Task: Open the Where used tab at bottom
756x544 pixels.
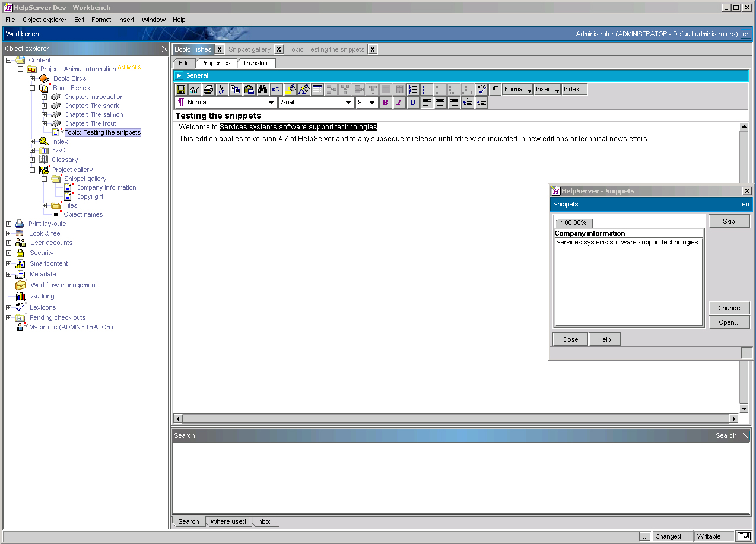Action: (228, 521)
